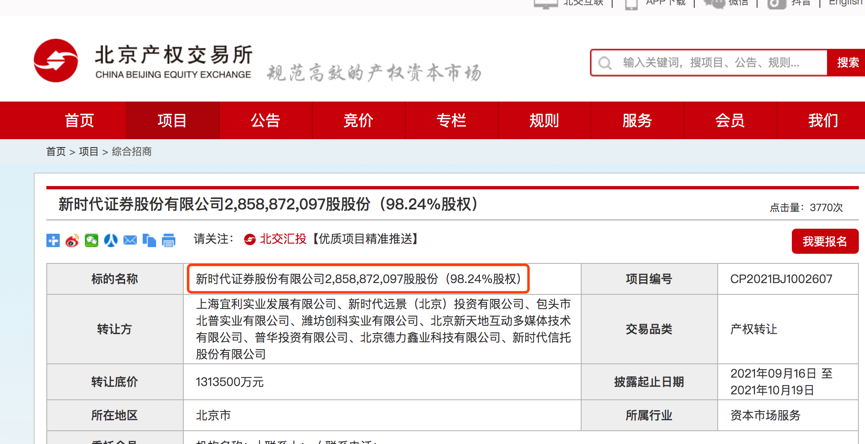Image resolution: width=865 pixels, height=444 pixels.
Task: Click the 我要报名 sign-up button
Action: pyautogui.click(x=825, y=242)
